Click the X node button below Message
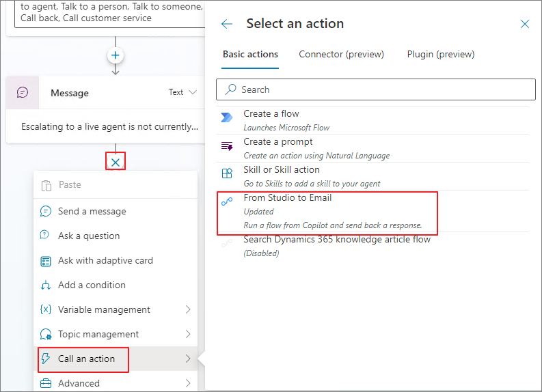This screenshot has width=542, height=392. click(x=116, y=162)
